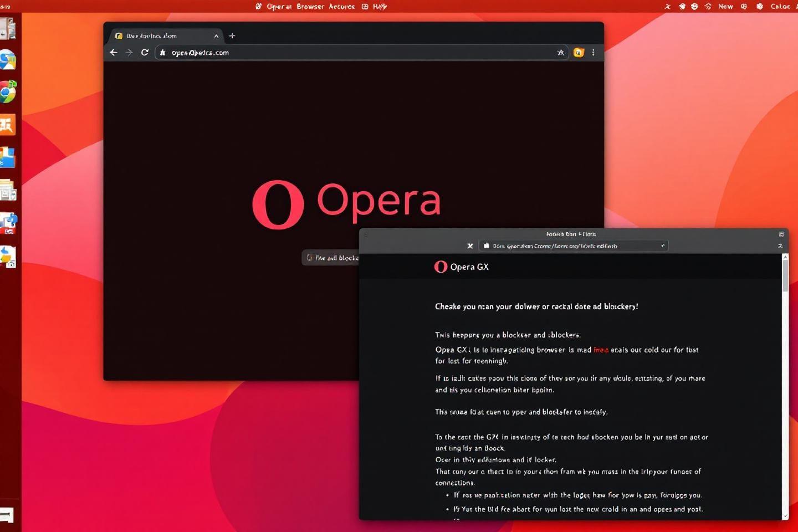Click the forward arrow in the Opera window
Viewport: 798px width, 532px height.
click(x=129, y=53)
